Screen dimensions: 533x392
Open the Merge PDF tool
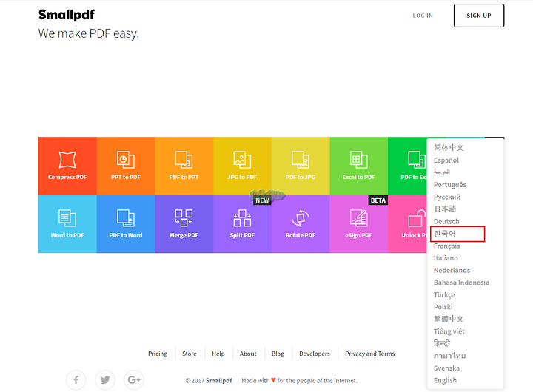point(184,224)
